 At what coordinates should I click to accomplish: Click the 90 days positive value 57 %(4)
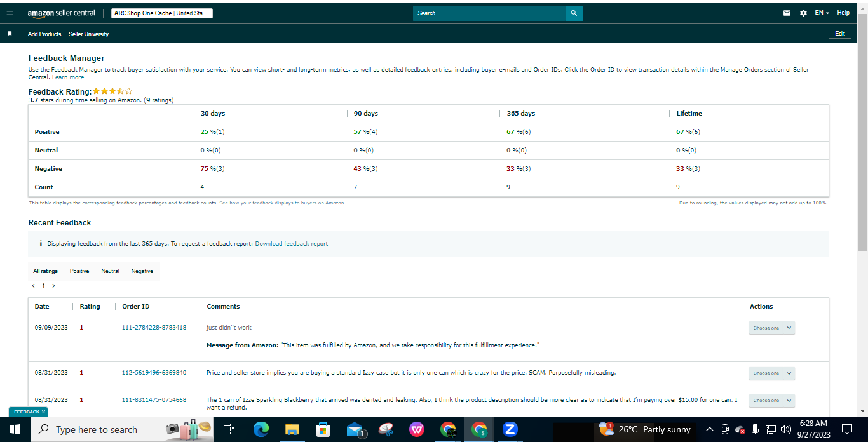click(x=366, y=132)
